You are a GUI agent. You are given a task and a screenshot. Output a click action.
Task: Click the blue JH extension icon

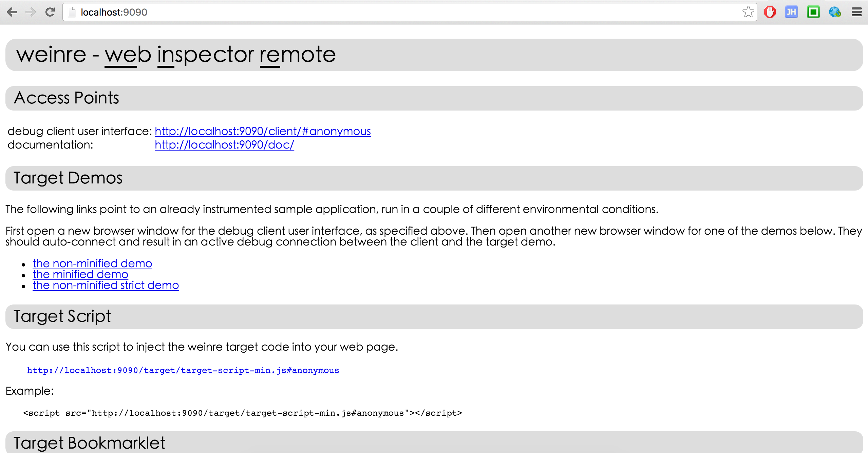(791, 12)
